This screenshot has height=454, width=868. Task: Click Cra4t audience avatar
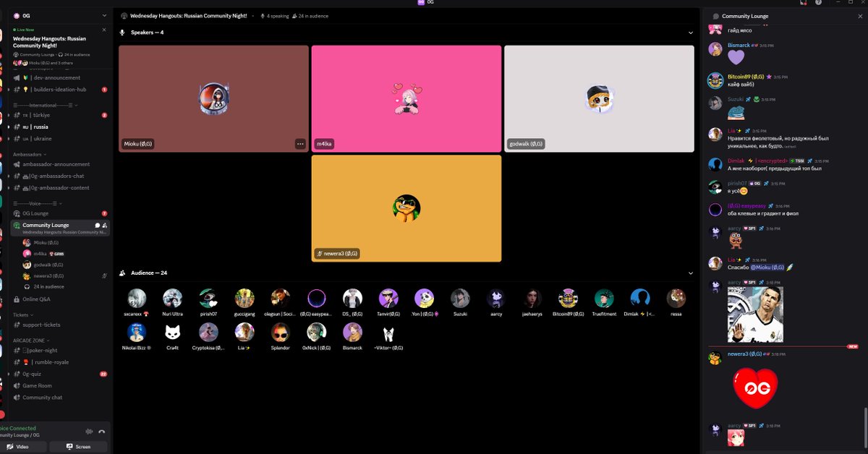172,333
